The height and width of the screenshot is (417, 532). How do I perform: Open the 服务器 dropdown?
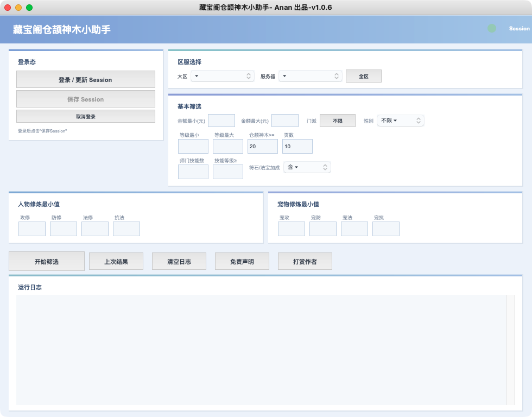(311, 76)
